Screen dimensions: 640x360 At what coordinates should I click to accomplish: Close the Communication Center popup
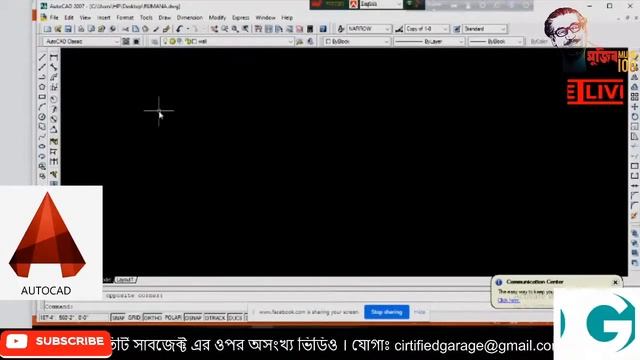tap(615, 282)
